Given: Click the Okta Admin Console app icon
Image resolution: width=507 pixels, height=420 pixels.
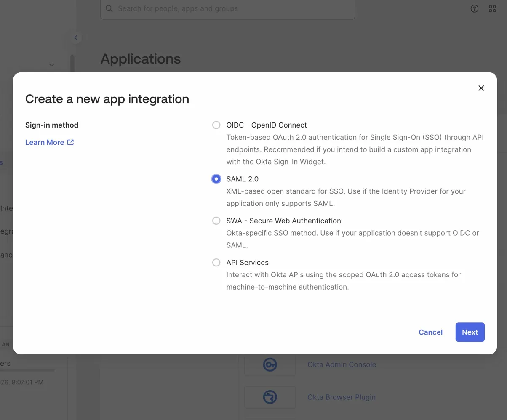Looking at the screenshot, I should coord(270,364).
